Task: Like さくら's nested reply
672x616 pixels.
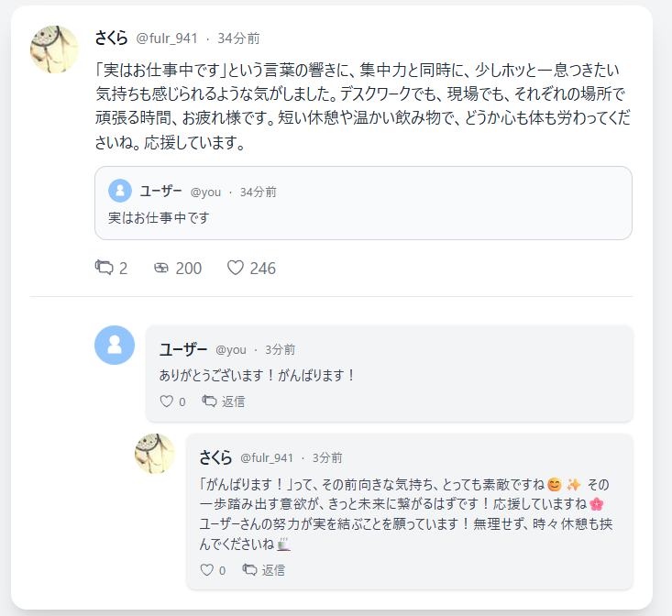Action: tap(207, 570)
